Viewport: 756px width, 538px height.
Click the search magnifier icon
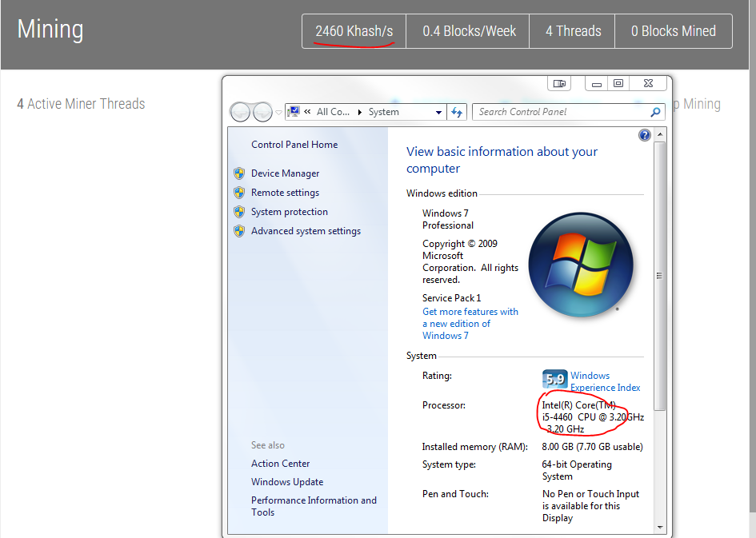pos(655,112)
